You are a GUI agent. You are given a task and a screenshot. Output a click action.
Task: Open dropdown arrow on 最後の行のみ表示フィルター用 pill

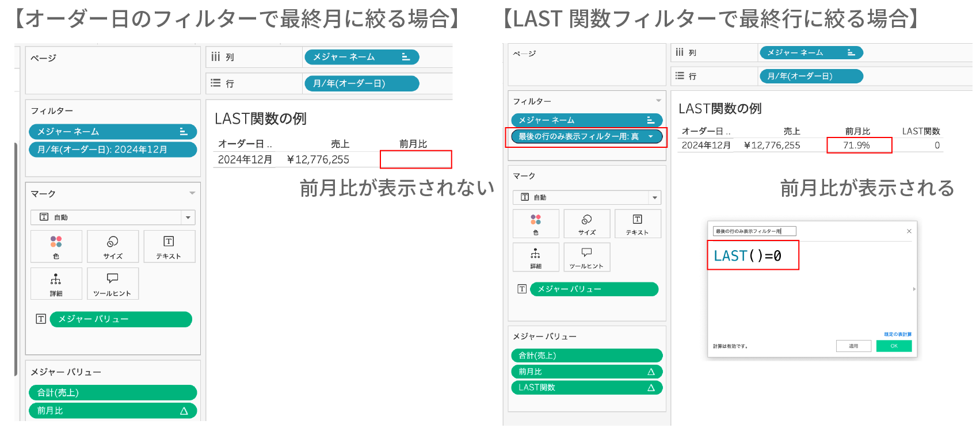[x=651, y=136]
